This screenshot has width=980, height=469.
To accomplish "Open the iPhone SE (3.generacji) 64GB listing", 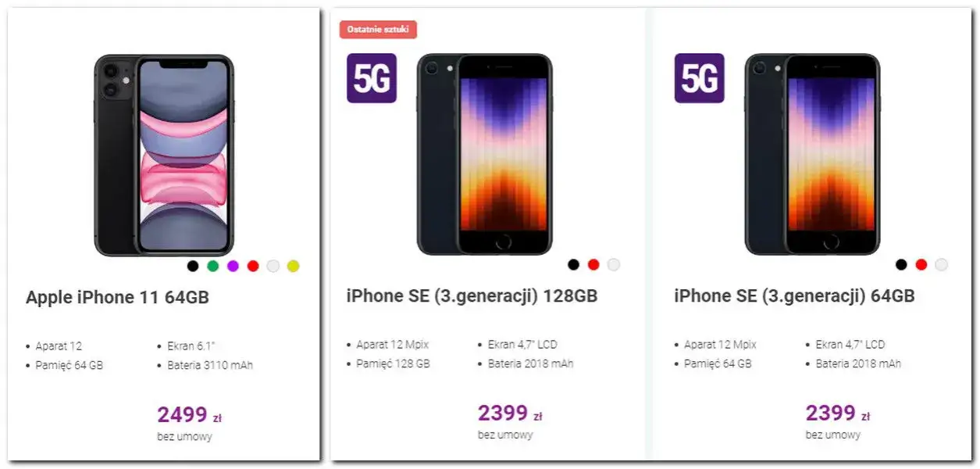I will tap(795, 296).
